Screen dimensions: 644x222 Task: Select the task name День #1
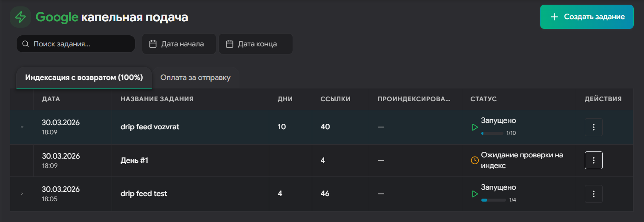tap(134, 160)
